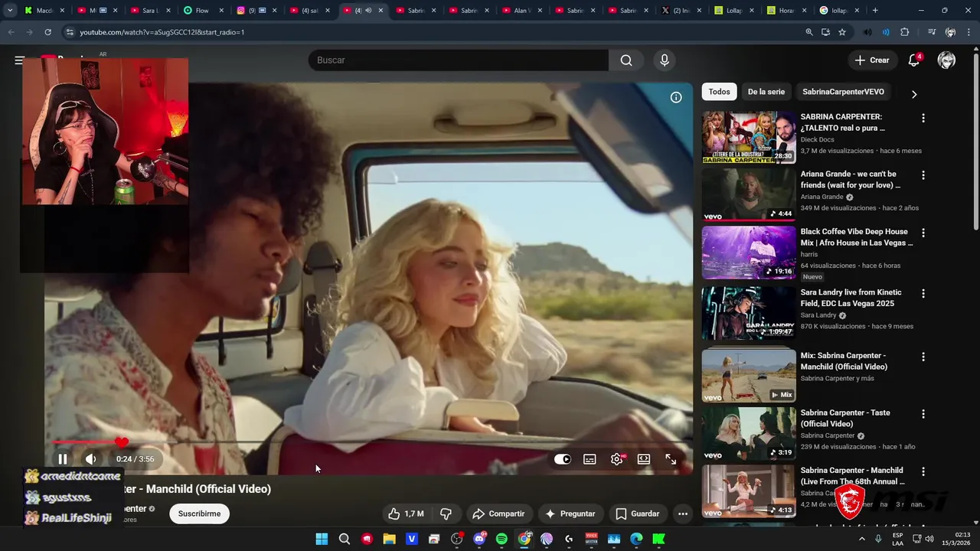Switch to the Flow tab
This screenshot has height=551, width=980.
click(x=202, y=11)
